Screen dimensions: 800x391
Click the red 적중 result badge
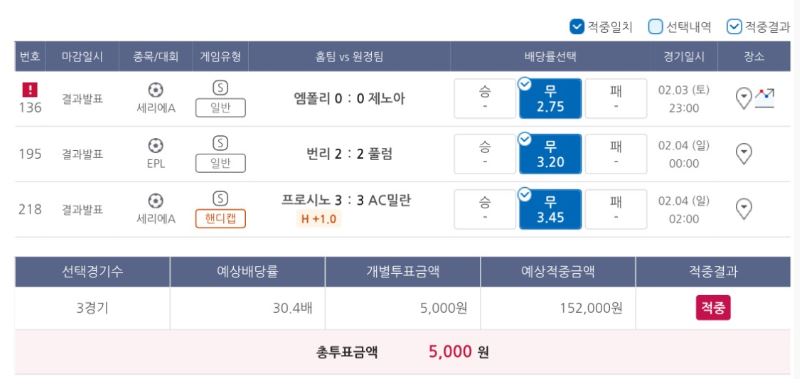tap(713, 308)
